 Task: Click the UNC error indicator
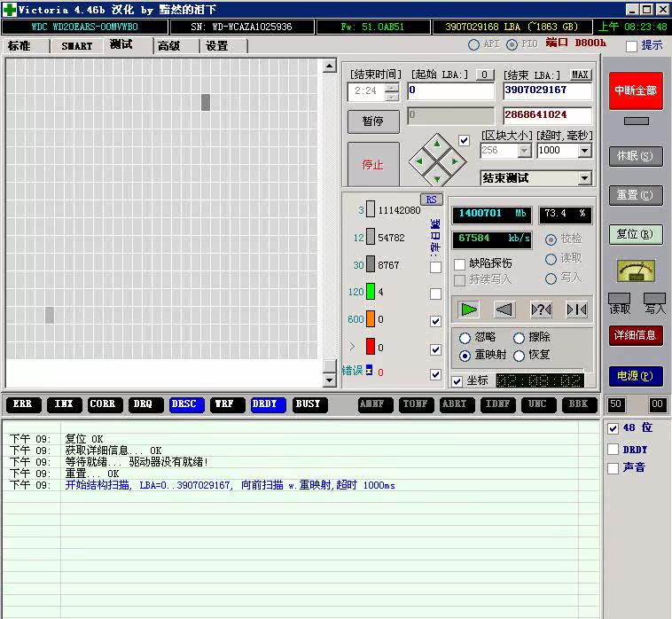tap(537, 404)
